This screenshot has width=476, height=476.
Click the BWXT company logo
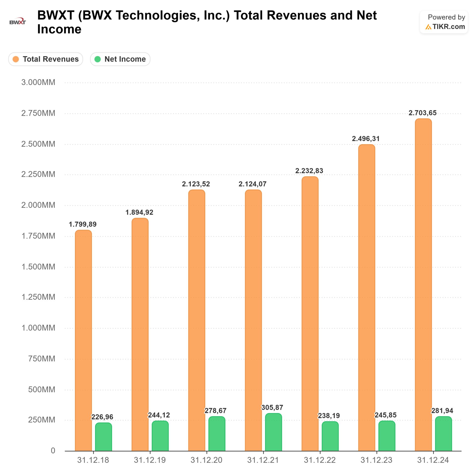click(x=17, y=22)
